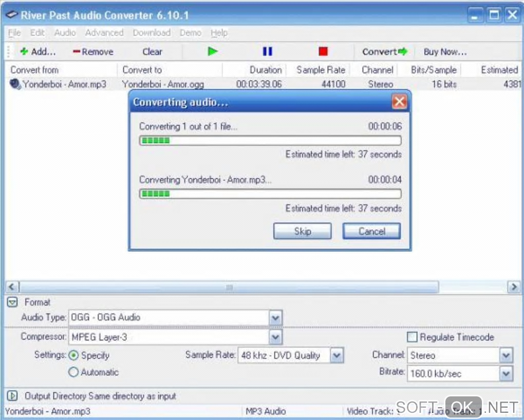524x420 pixels.
Task: Click the green Play icon in toolbar
Action: (x=213, y=51)
